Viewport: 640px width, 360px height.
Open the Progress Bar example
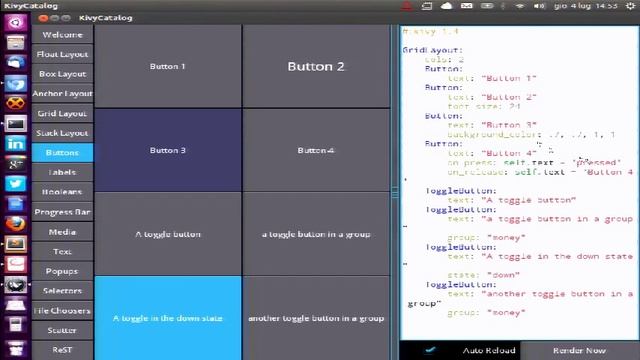pos(62,212)
